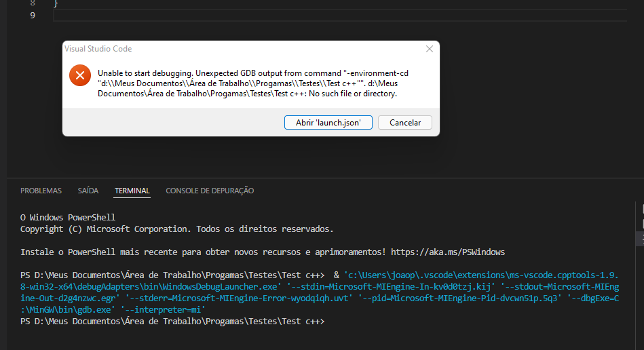Switch to the SAÍDA panel tab

click(x=88, y=191)
